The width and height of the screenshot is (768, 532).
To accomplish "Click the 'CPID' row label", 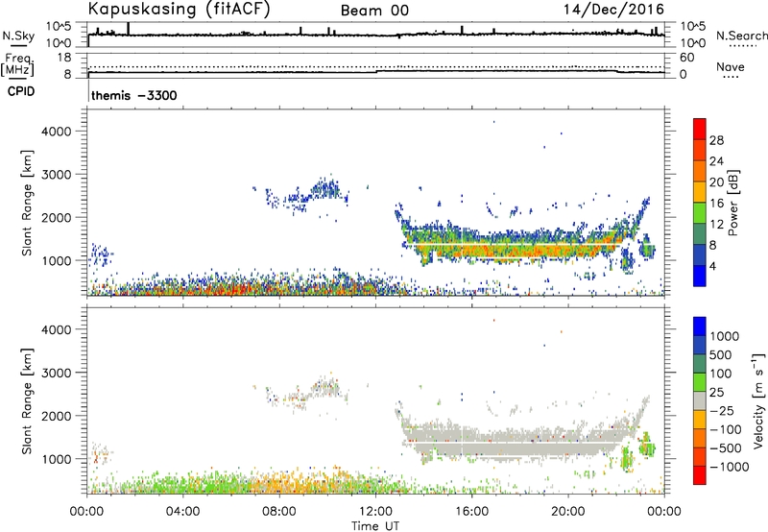I will point(21,91).
